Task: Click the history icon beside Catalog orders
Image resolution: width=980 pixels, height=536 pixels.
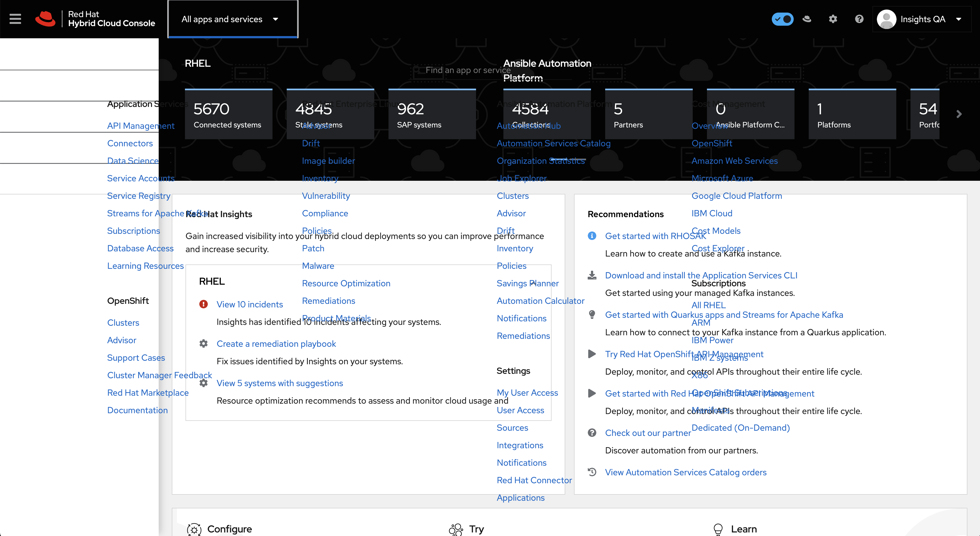Action: click(592, 472)
